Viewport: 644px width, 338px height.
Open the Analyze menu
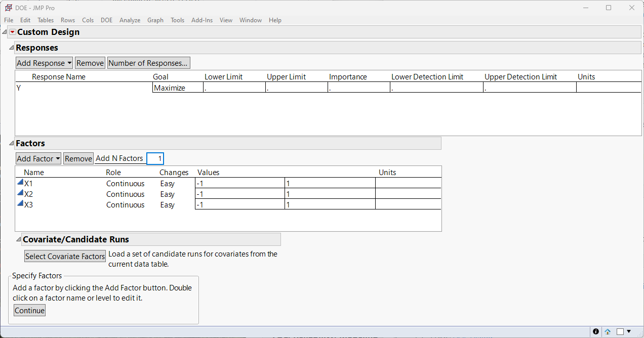(x=130, y=20)
